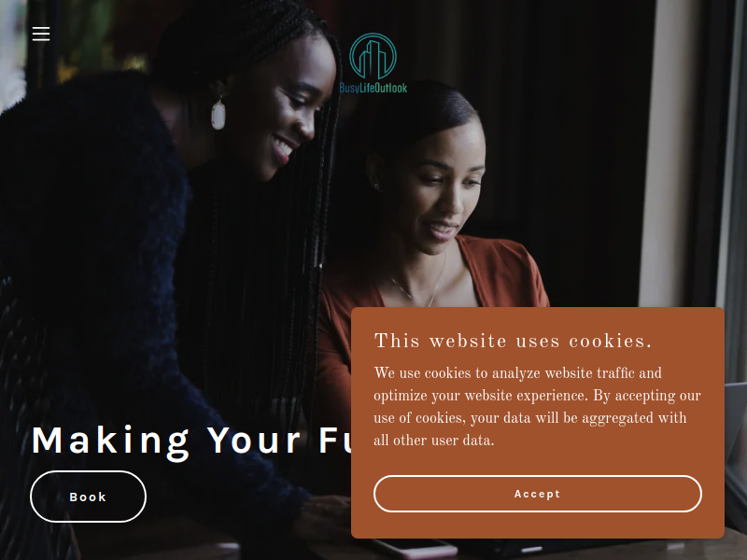Open the hamburger navigation menu
The image size is (747, 560).
point(41,34)
